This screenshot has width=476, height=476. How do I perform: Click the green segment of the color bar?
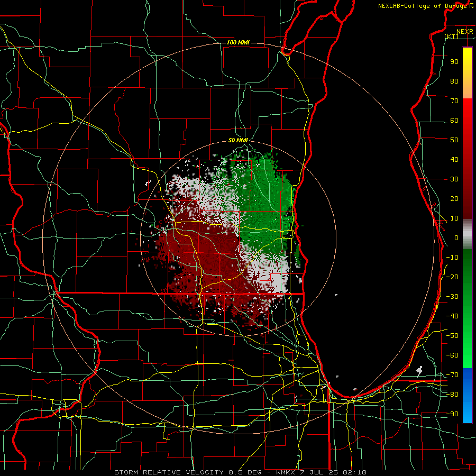pyautogui.click(x=467, y=308)
